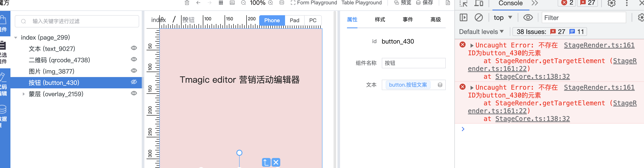
Task: Show the console sidebar panel icon
Action: point(463,18)
